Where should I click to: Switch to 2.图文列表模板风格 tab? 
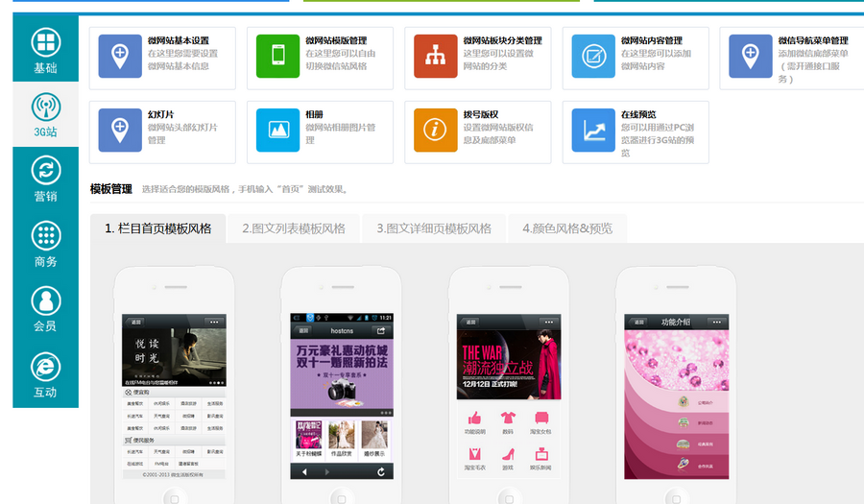(294, 228)
